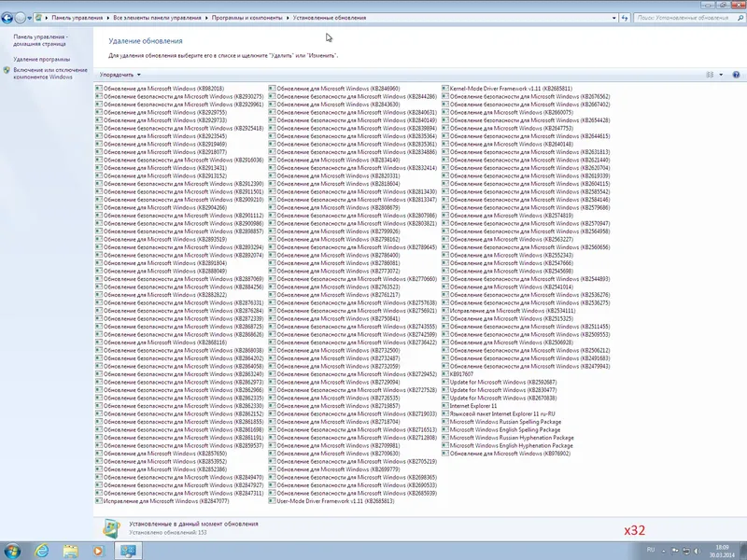747x560 pixels.
Task: Click the search magnifier icon
Action: pos(740,18)
